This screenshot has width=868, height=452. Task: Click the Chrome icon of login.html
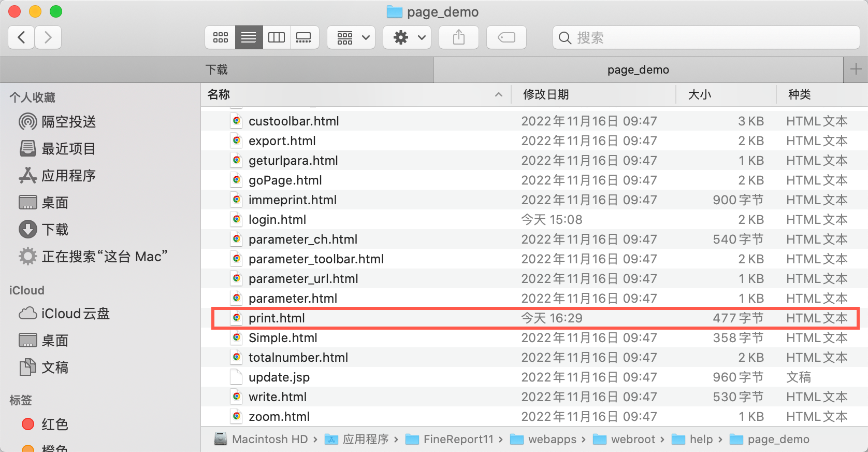[x=236, y=219]
